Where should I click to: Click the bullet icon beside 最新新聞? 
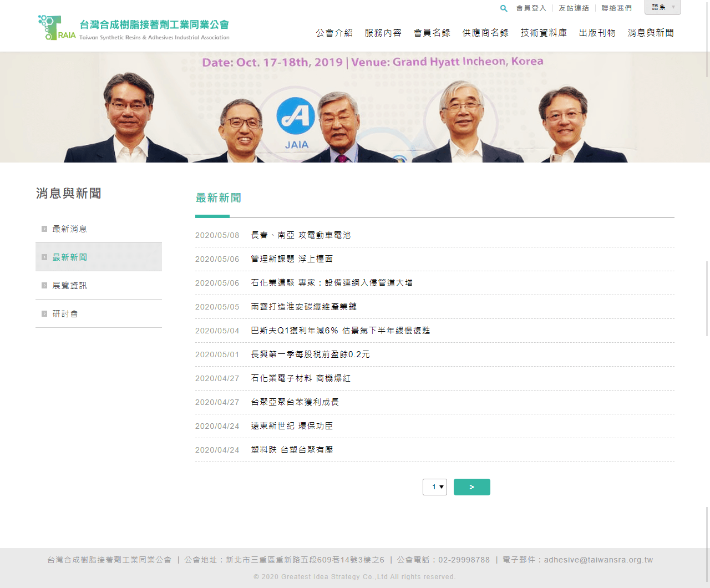click(x=44, y=257)
